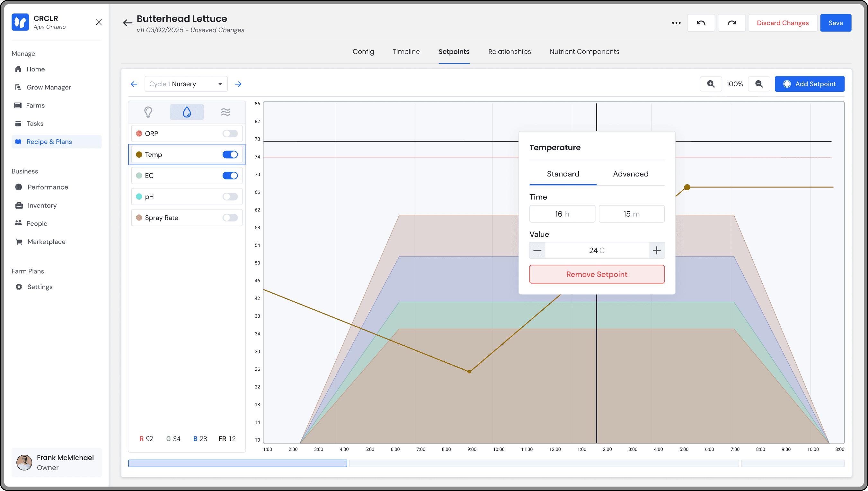Go to next cycle with right arrow
The height and width of the screenshot is (491, 868).
click(238, 84)
